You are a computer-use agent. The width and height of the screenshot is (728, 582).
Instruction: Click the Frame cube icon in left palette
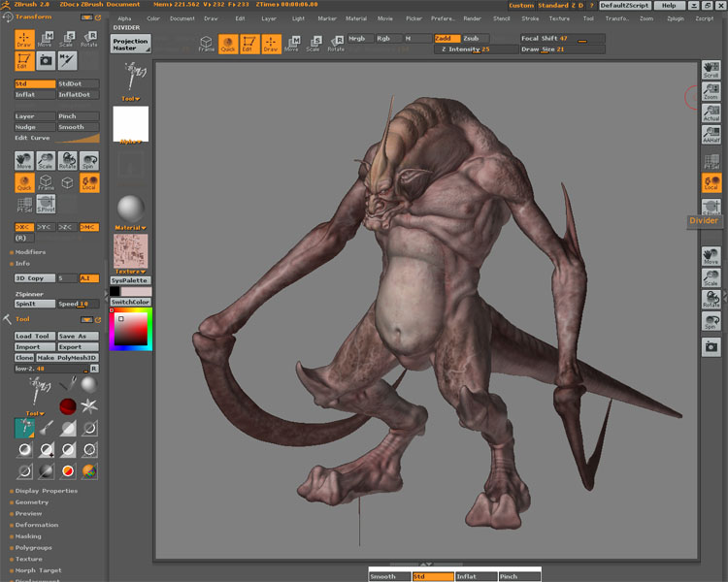[46, 182]
